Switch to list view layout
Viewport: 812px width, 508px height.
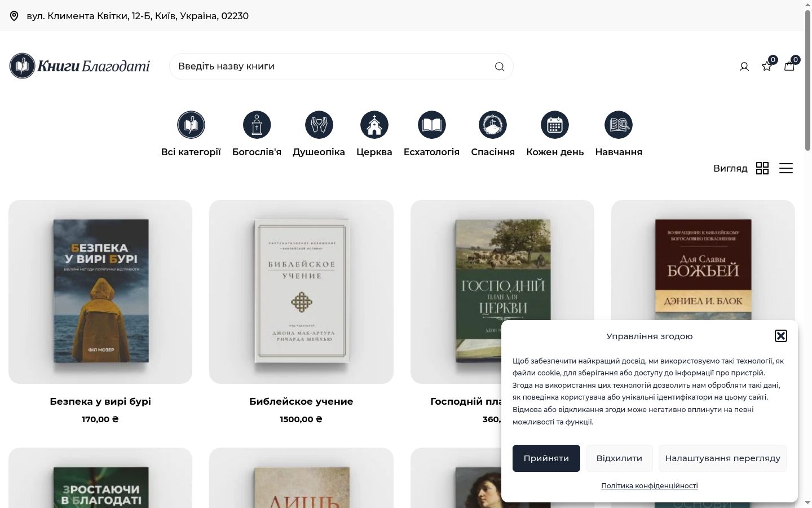(x=786, y=168)
